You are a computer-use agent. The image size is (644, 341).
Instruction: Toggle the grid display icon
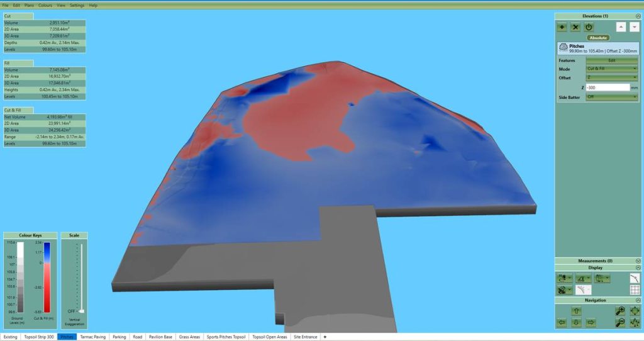635,290
